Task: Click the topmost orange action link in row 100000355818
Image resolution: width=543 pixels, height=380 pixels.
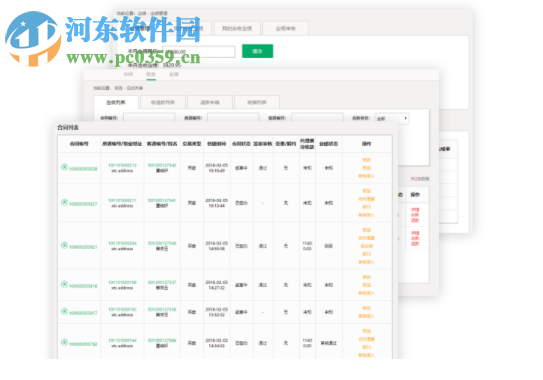Action: (366, 277)
